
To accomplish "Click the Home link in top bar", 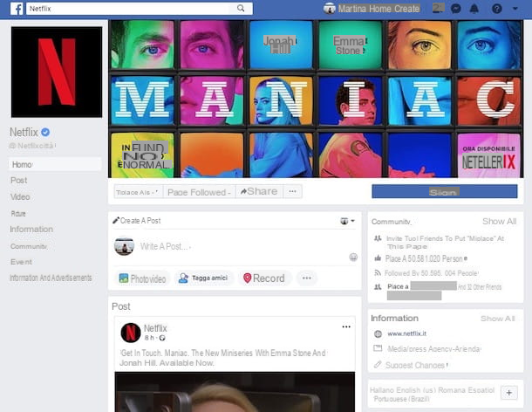I will 380,9.
